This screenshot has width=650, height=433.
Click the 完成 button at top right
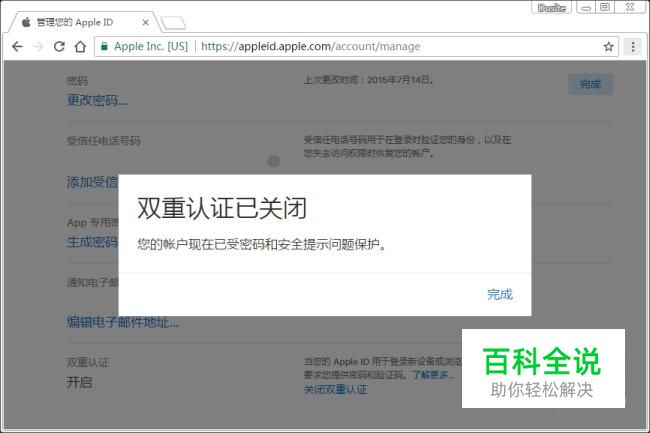[590, 85]
